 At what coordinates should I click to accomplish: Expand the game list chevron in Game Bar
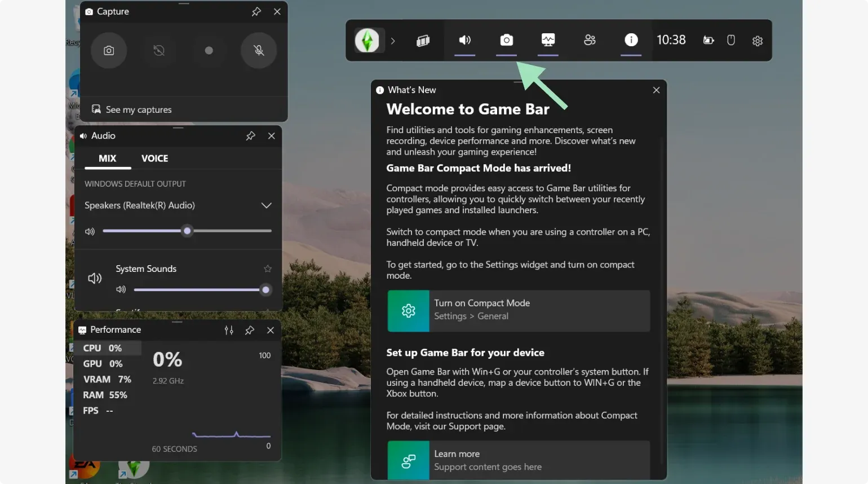[393, 41]
